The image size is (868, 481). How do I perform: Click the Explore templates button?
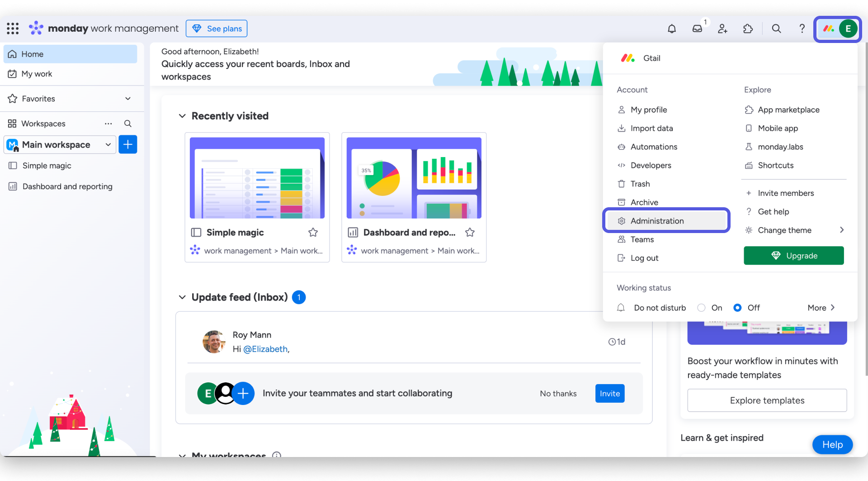[767, 400]
